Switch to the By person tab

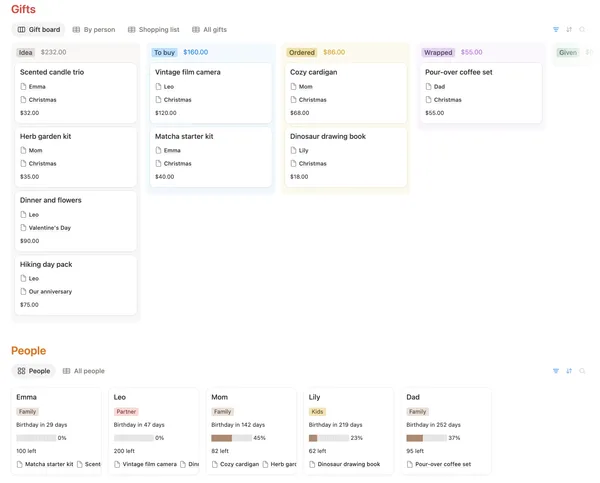94,29
